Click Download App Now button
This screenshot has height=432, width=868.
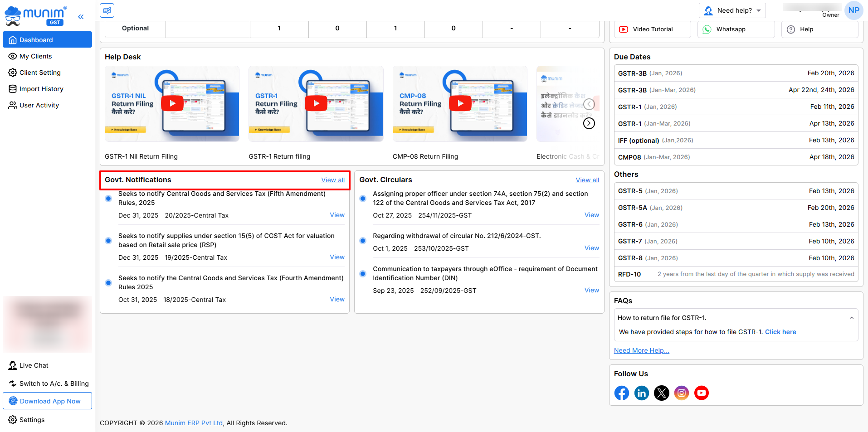[47, 401]
